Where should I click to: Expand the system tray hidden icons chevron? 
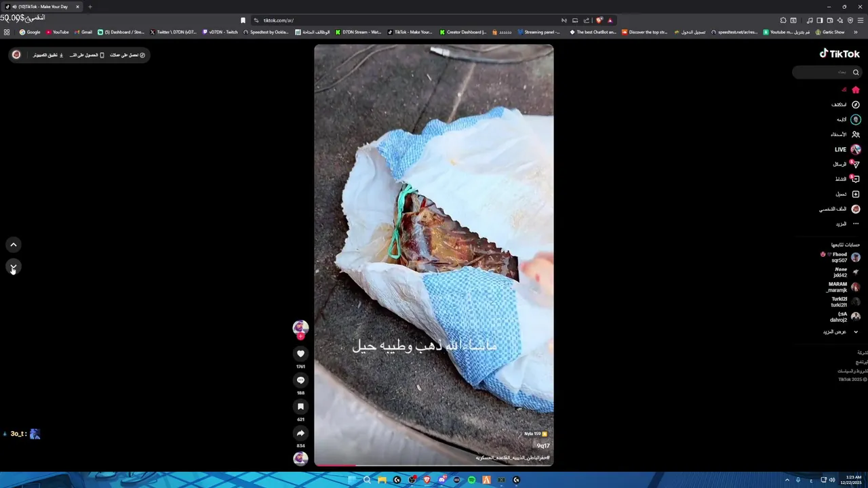(x=787, y=480)
